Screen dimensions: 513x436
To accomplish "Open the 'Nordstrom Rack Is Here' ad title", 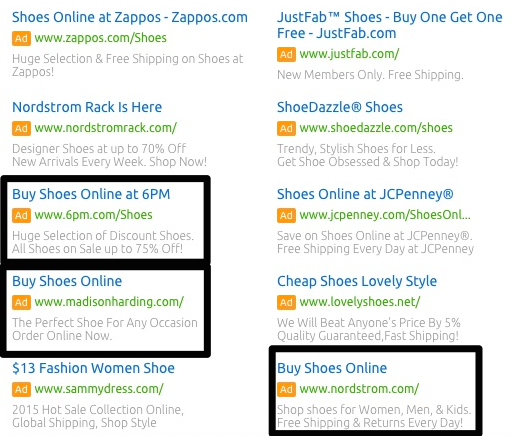I will coord(87,107).
